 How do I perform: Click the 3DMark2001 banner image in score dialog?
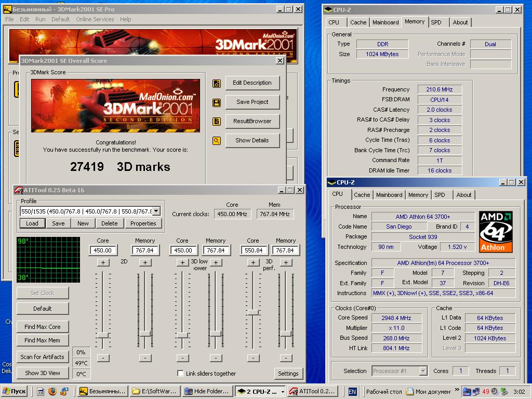115,105
